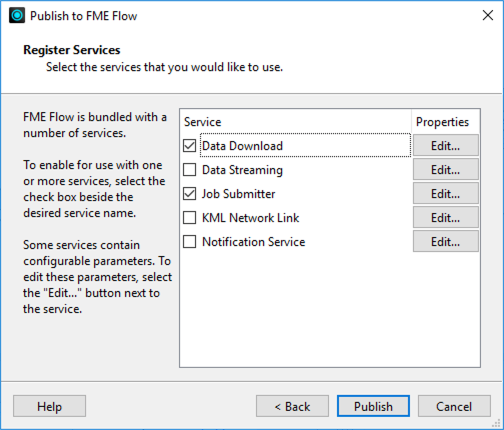The image size is (504, 430).
Task: Go back with the < Back button
Action: [x=292, y=406]
